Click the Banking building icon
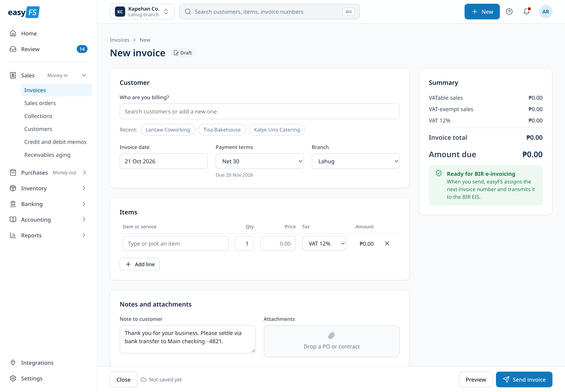The height and width of the screenshot is (392, 565). click(x=13, y=204)
